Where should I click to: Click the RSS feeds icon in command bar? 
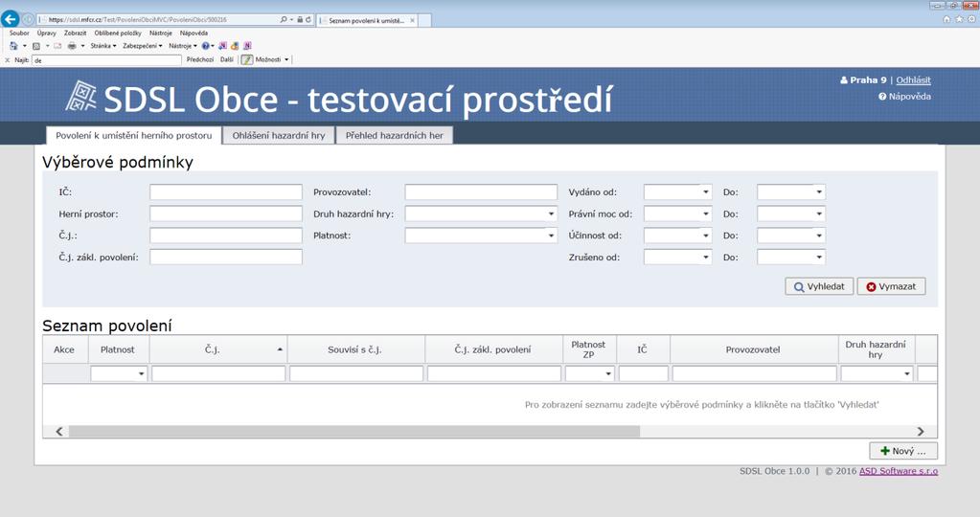[x=36, y=46]
